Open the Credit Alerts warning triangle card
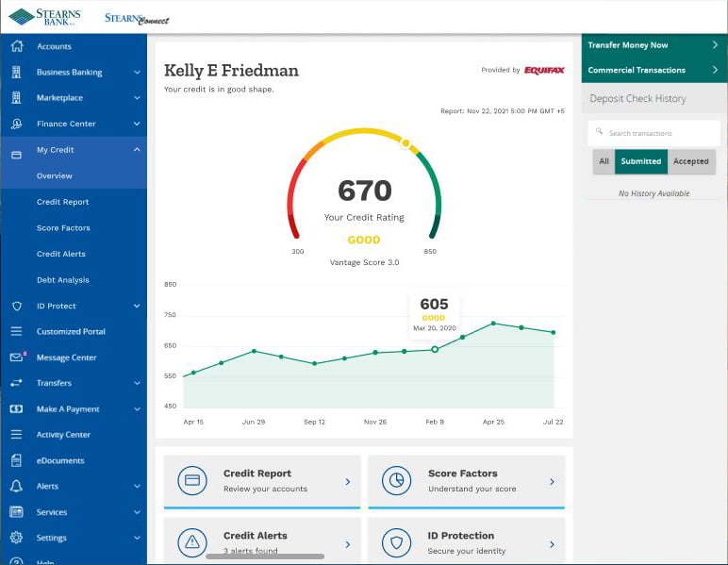Screen dimensions: 728x565 tap(262, 541)
